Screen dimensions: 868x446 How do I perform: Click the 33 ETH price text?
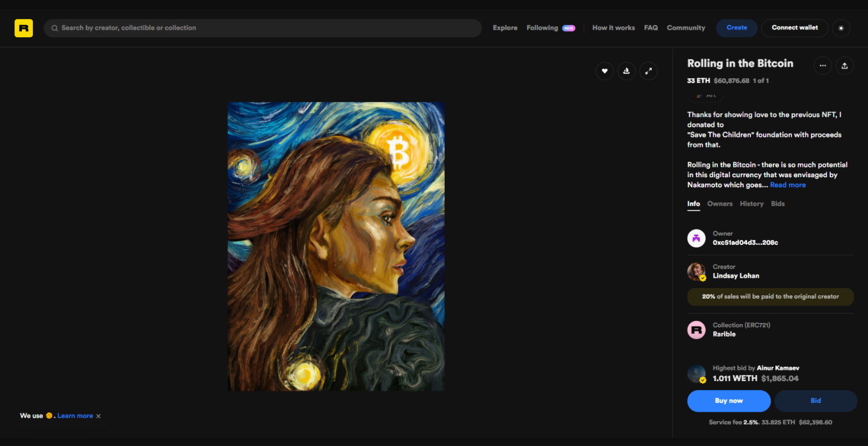(x=698, y=81)
